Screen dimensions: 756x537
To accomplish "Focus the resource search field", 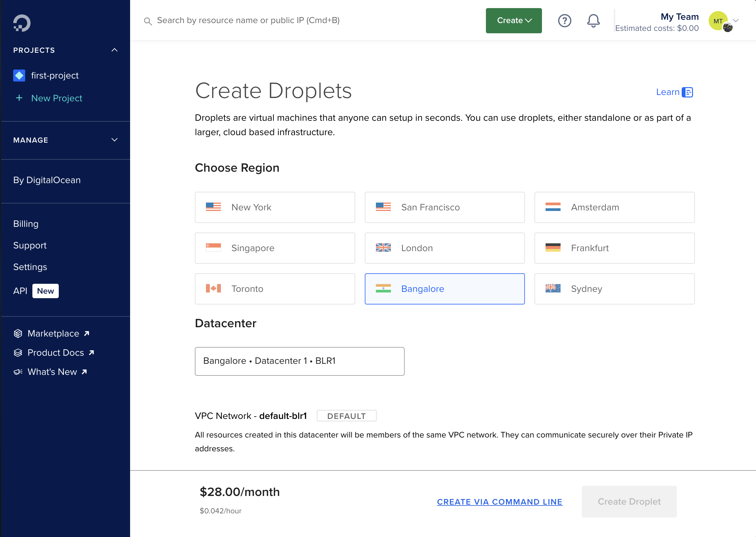I will pos(249,20).
